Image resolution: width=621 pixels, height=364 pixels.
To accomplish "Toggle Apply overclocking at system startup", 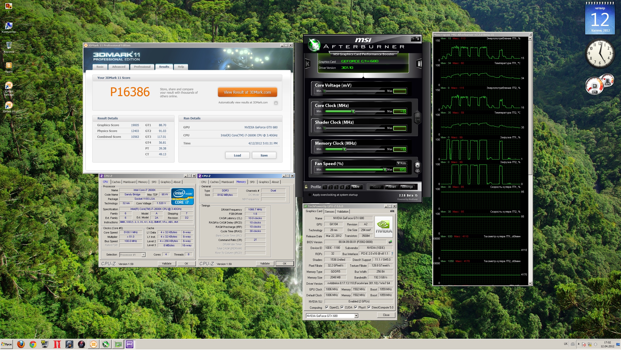I will 310,195.
